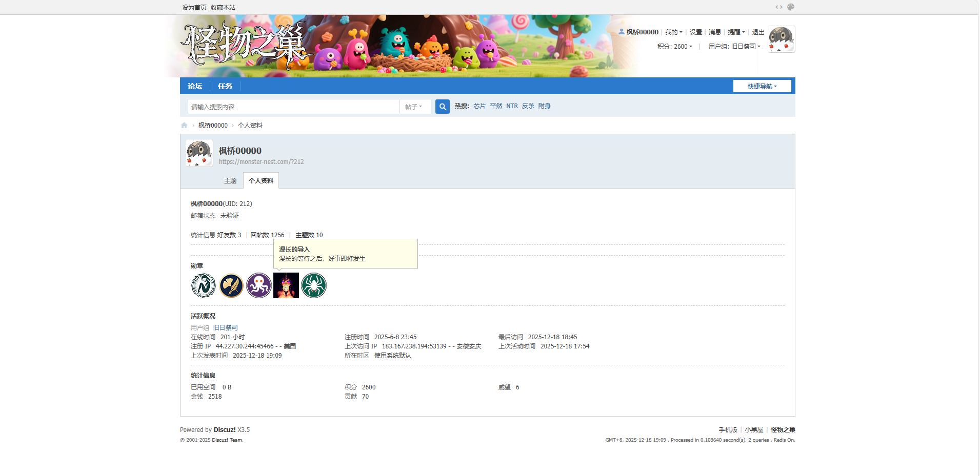Click the 枫桥00000 username in header

pyautogui.click(x=643, y=32)
